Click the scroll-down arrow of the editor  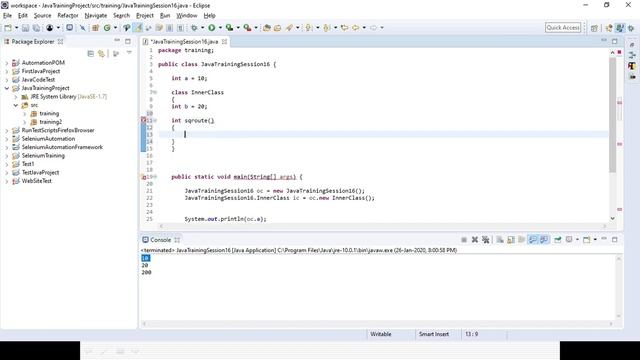pyautogui.click(x=612, y=218)
